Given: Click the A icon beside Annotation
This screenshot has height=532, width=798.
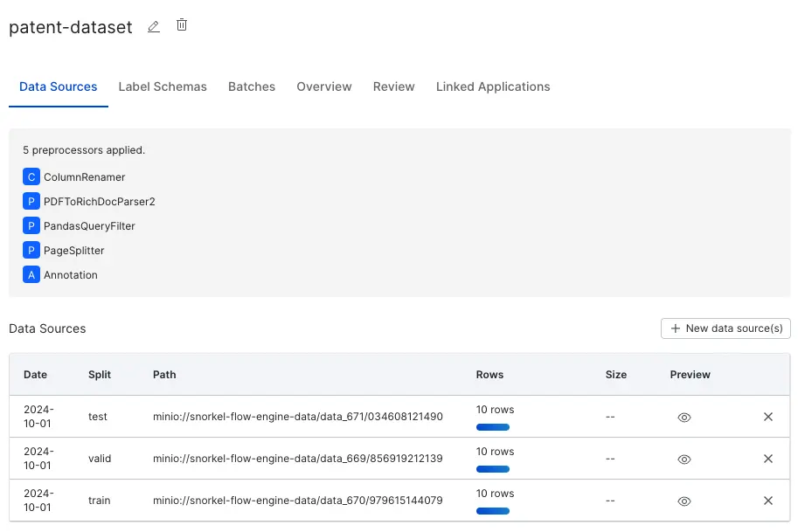Looking at the screenshot, I should point(31,274).
